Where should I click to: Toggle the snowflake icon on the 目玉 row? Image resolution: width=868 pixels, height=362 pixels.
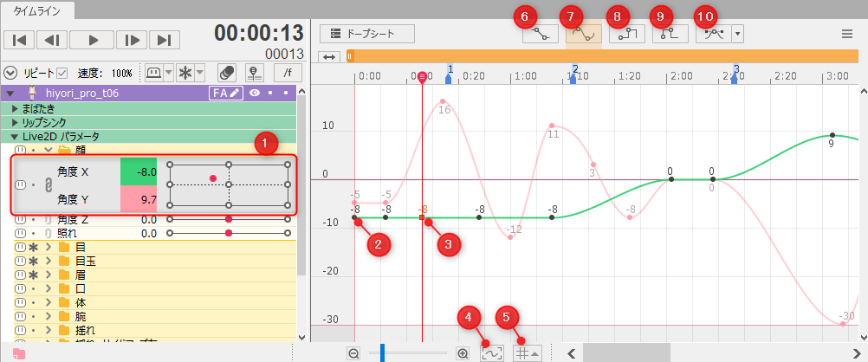(33, 261)
